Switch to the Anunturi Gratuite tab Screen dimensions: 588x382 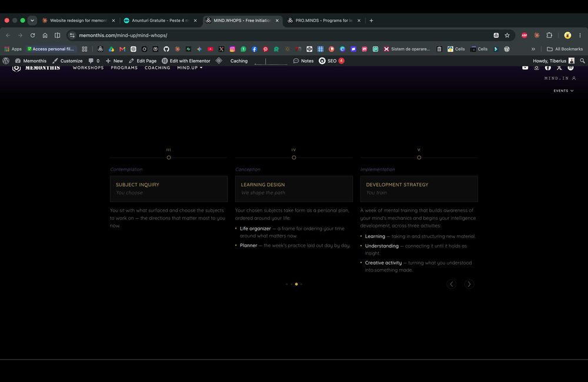coord(161,21)
